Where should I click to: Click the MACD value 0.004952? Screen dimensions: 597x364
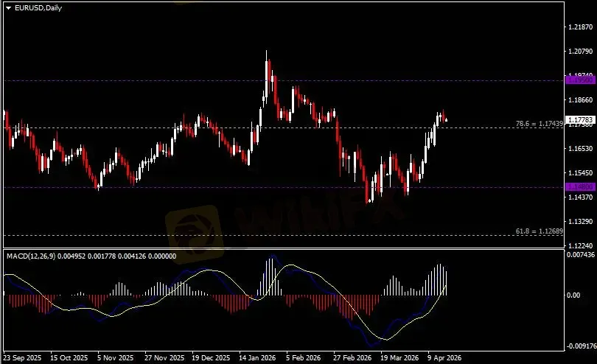click(x=71, y=256)
